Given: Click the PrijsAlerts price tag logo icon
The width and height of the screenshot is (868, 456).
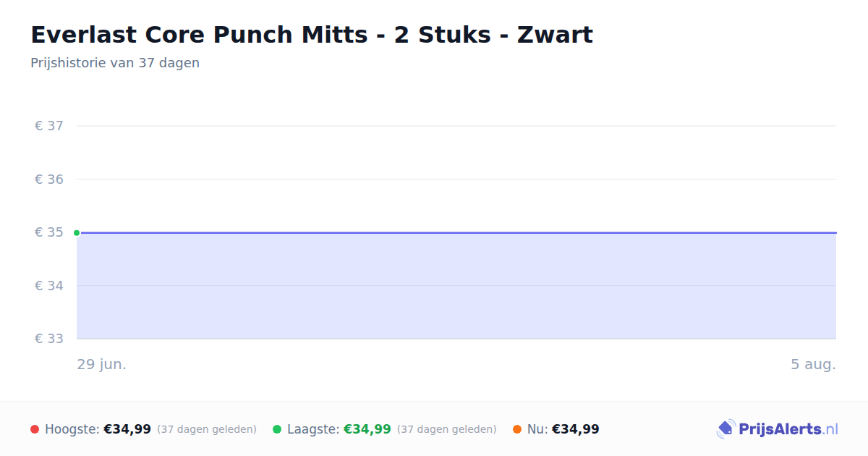Looking at the screenshot, I should pos(726,429).
